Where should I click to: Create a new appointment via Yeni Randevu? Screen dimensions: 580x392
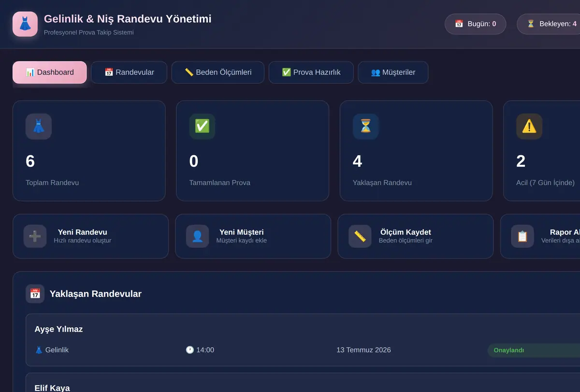[90, 236]
